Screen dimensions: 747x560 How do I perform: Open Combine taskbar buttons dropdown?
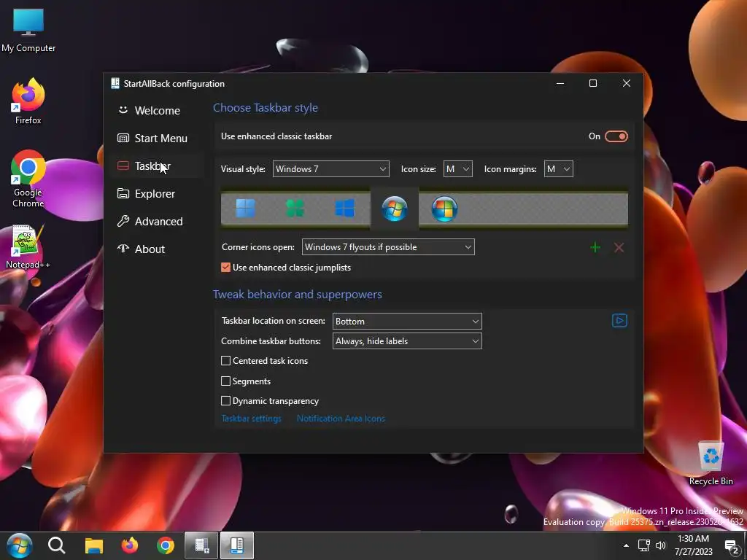point(407,341)
